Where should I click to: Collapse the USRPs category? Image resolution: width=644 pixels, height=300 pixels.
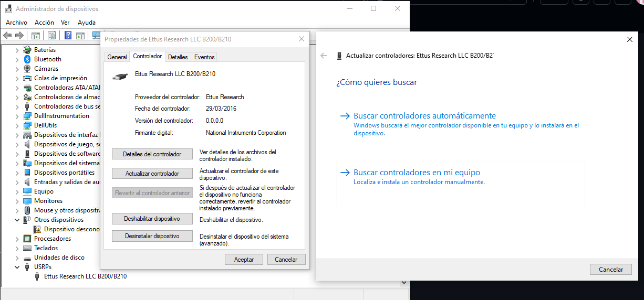pos(17,267)
